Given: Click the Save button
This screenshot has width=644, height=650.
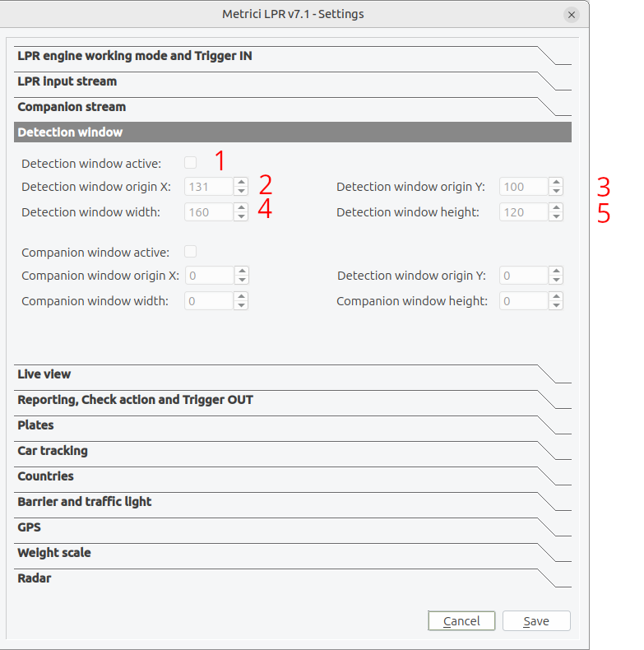Looking at the screenshot, I should pyautogui.click(x=536, y=621).
